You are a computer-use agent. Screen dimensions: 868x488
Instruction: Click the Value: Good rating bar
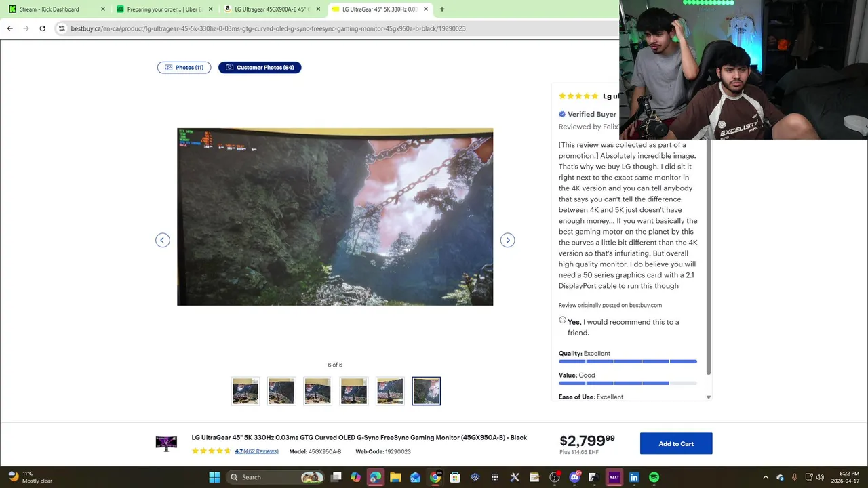pos(628,383)
